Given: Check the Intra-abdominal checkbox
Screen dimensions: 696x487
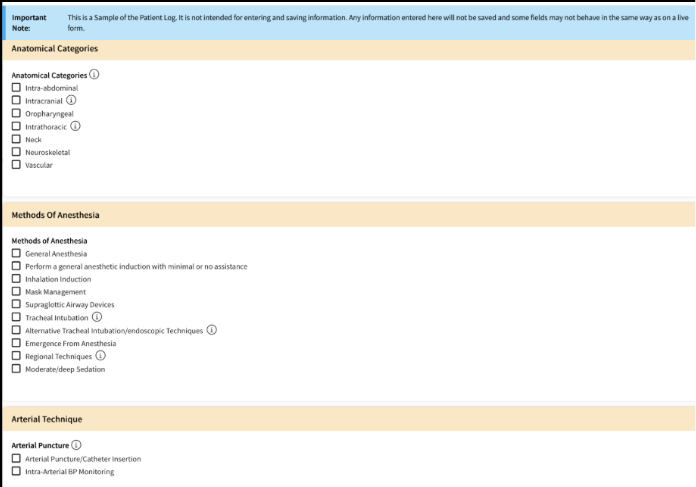Looking at the screenshot, I should (16, 87).
